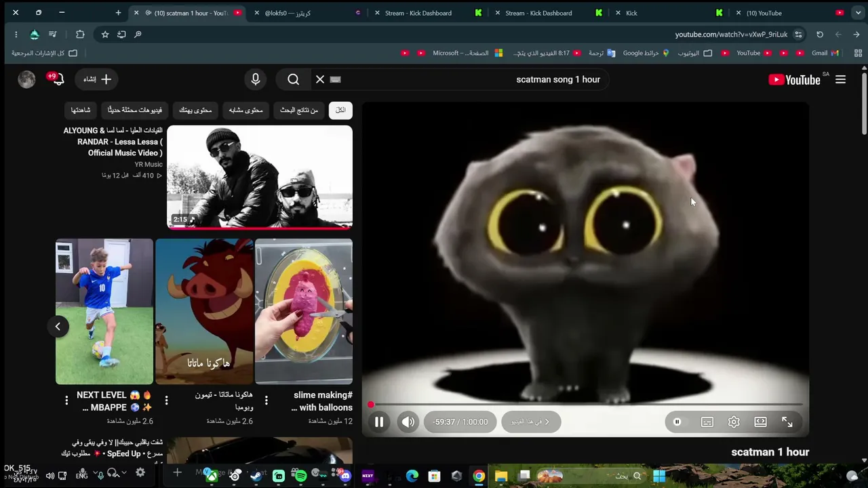Open Spotify from the taskbar
Screen dimensions: 868x488
[300, 476]
